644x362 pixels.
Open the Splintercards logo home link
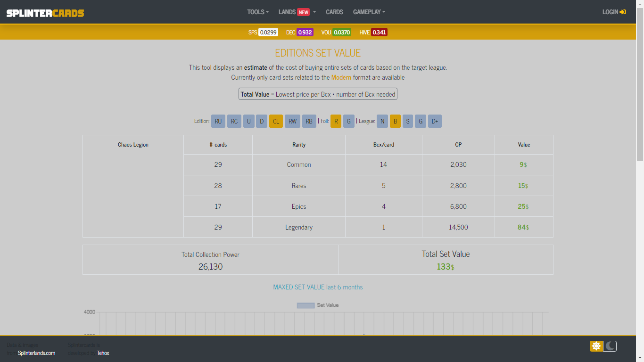[45, 13]
